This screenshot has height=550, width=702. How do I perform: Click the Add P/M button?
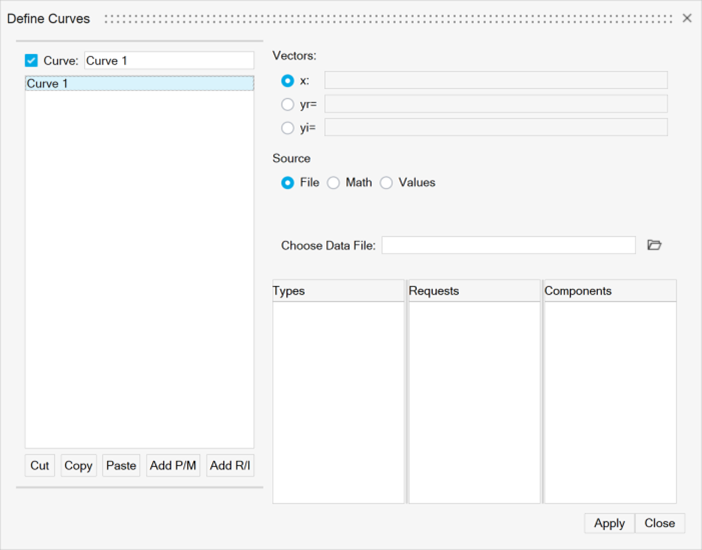pos(173,466)
